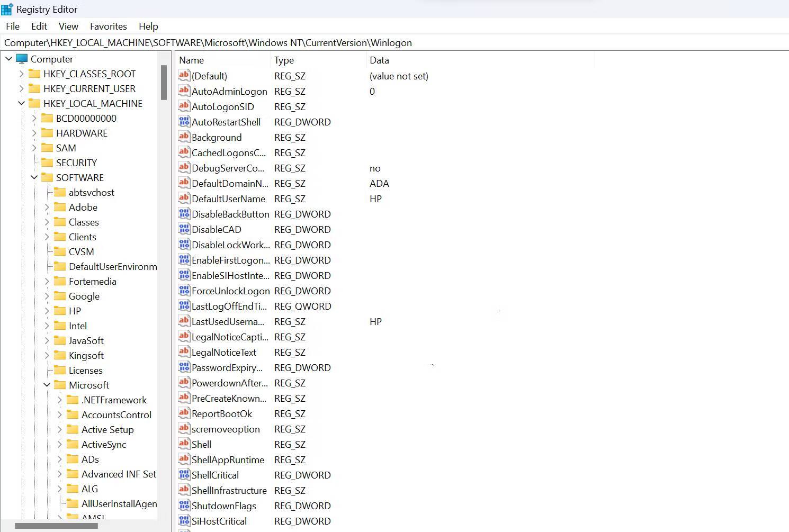Collapse the HKEY_LOCAL_MACHINE node
The height and width of the screenshot is (532, 789).
point(21,103)
